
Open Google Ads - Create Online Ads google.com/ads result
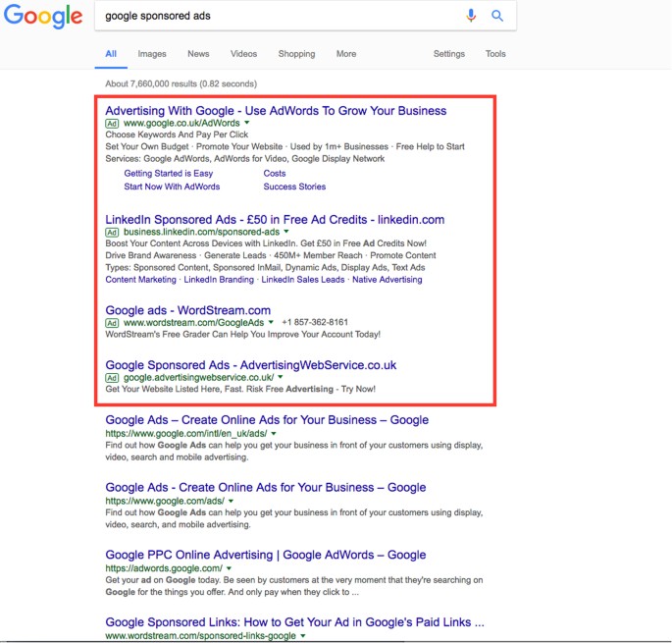coord(266,487)
